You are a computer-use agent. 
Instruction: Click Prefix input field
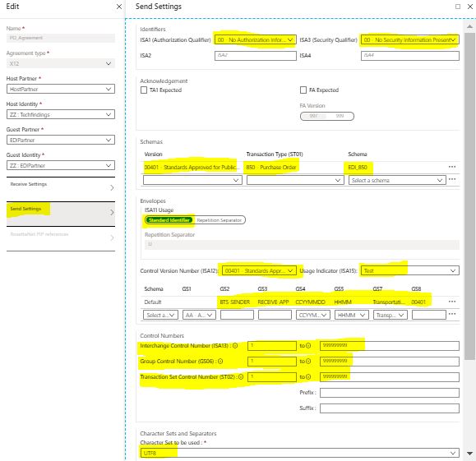[x=389, y=393]
